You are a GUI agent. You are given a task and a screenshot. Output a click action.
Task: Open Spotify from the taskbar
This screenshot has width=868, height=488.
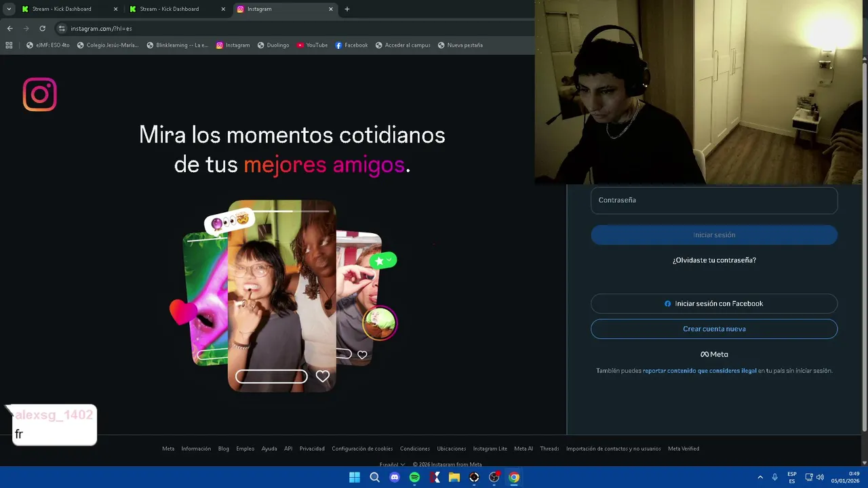click(414, 477)
